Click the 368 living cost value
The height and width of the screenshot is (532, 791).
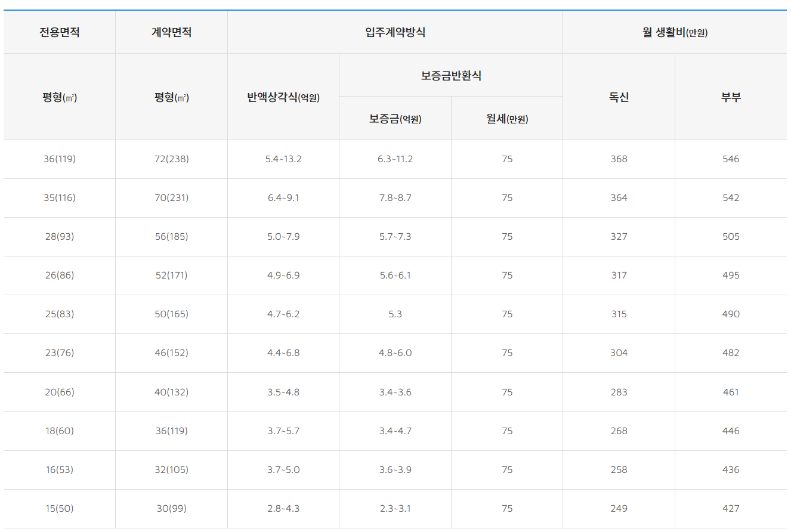coord(619,159)
